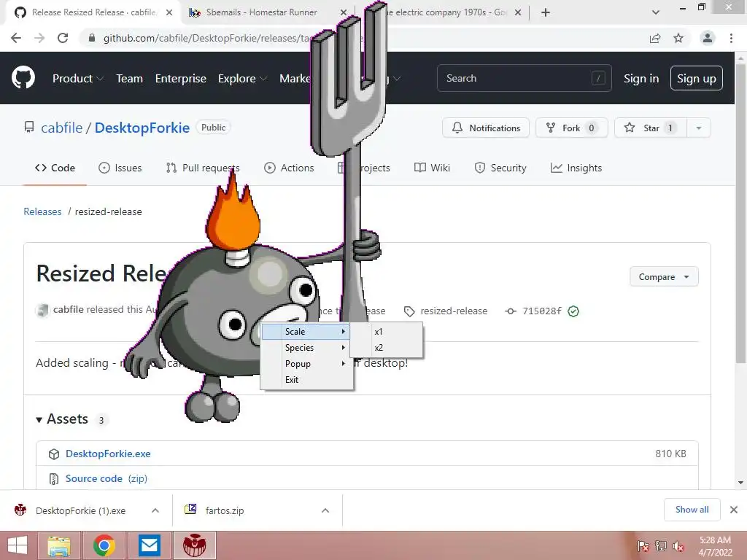Click Show all downloads

tap(692, 510)
